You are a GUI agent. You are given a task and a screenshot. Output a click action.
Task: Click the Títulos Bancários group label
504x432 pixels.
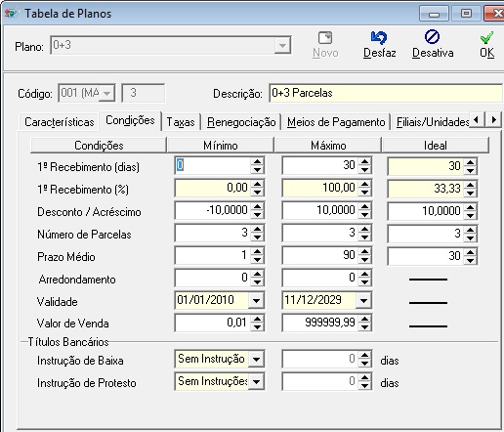point(68,342)
